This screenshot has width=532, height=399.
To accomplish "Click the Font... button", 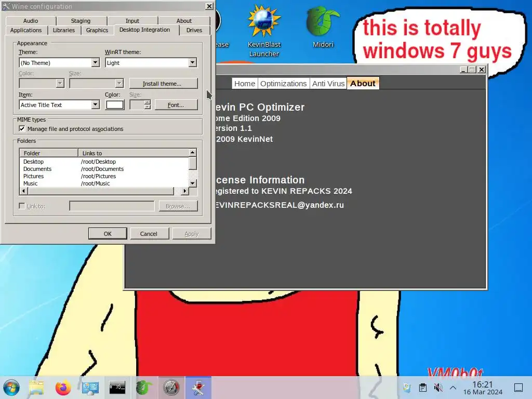I will [x=176, y=105].
